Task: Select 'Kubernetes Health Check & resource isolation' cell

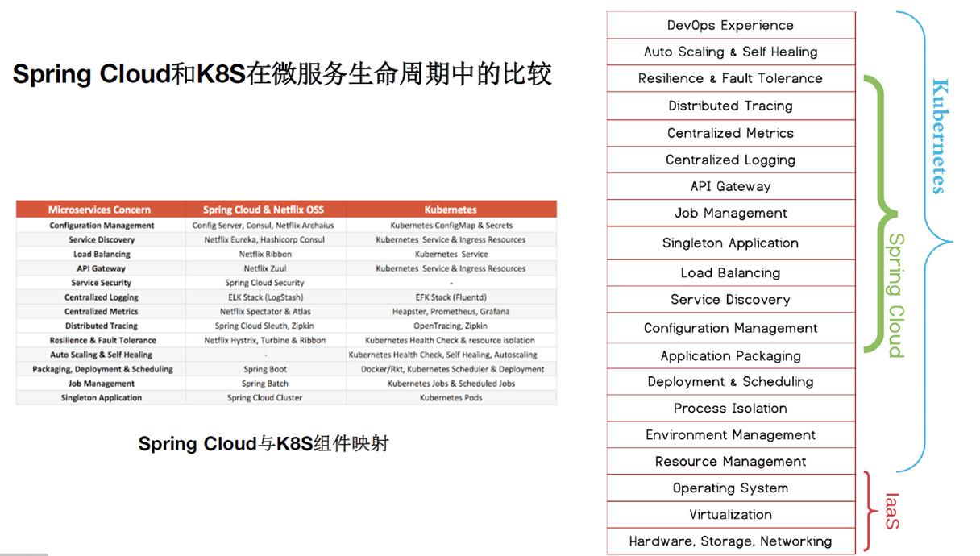Action: click(x=451, y=341)
